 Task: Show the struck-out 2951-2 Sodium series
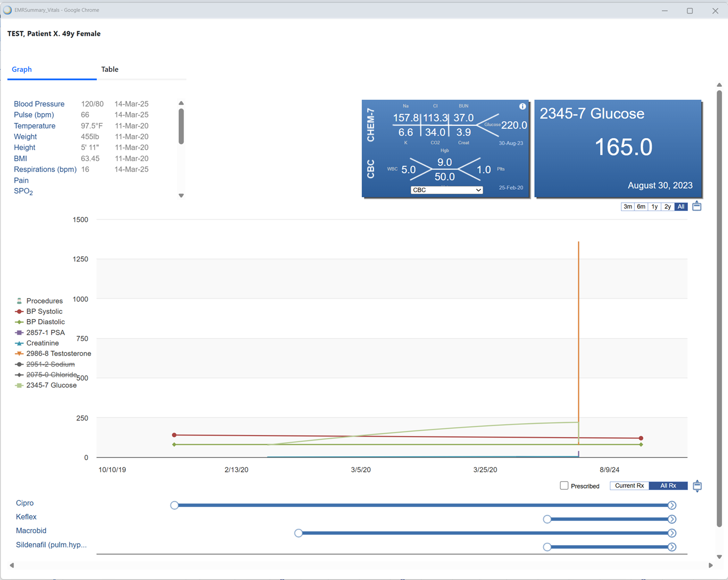pyautogui.click(x=50, y=364)
